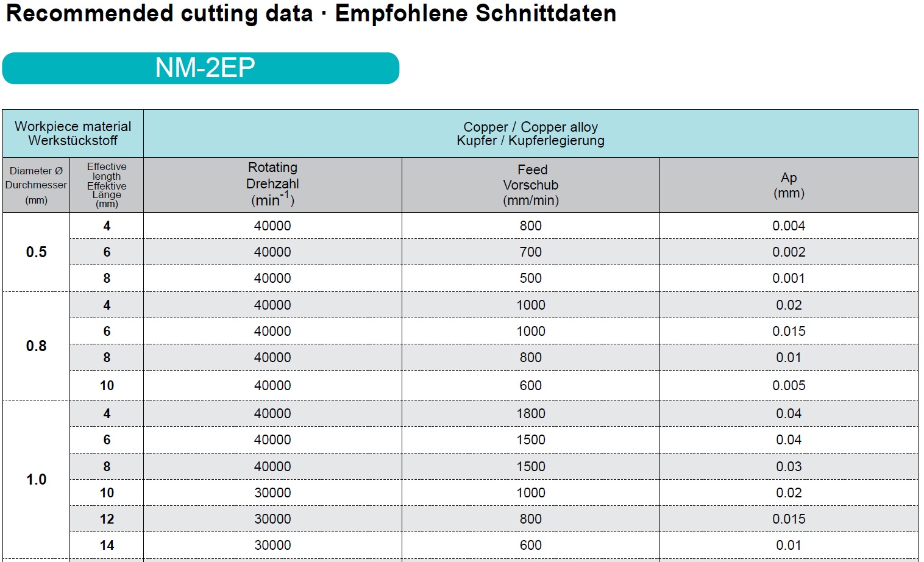Click the NM-2EP teal banner
The width and height of the screenshot is (924, 562).
point(201,68)
